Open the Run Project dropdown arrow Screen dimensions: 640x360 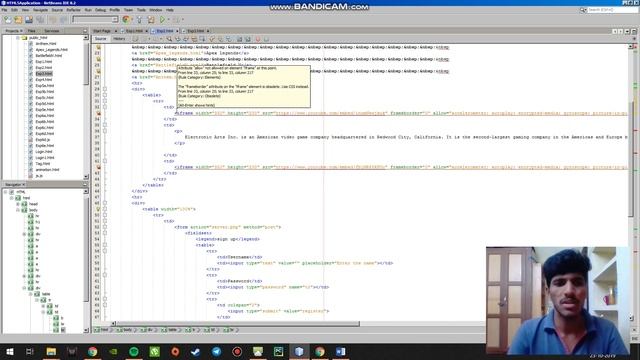coord(168,19)
